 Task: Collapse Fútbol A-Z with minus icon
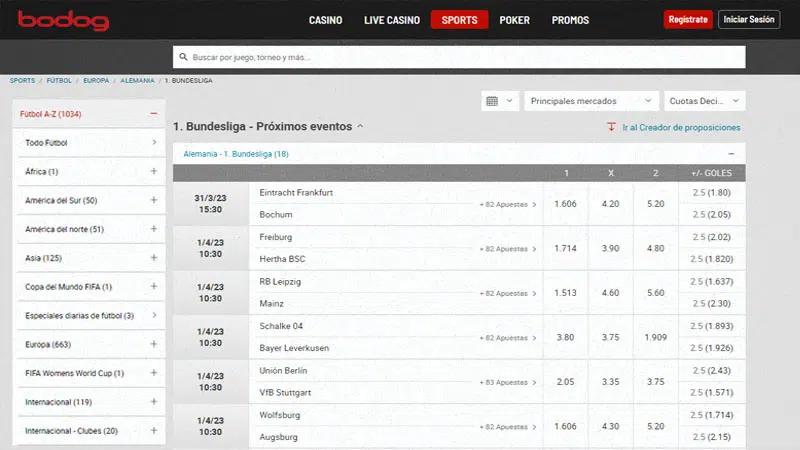tap(153, 114)
